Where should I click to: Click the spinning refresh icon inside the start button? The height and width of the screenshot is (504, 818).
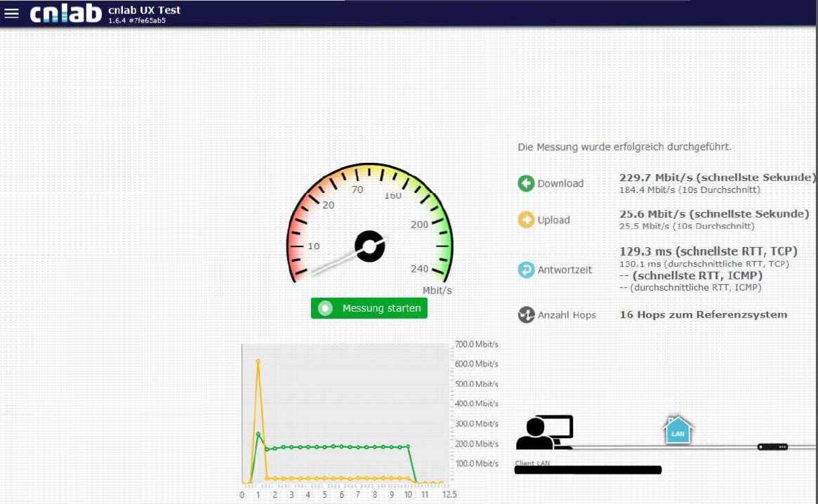tap(325, 307)
